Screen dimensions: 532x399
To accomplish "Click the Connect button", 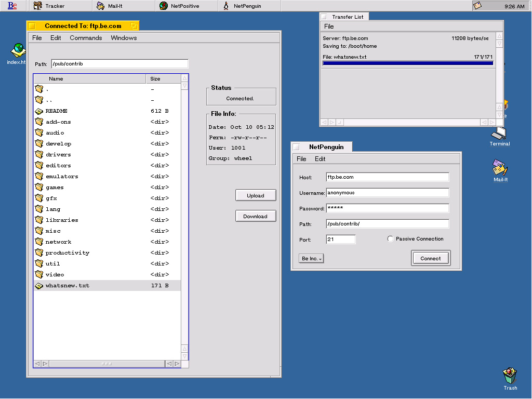I will 431,258.
